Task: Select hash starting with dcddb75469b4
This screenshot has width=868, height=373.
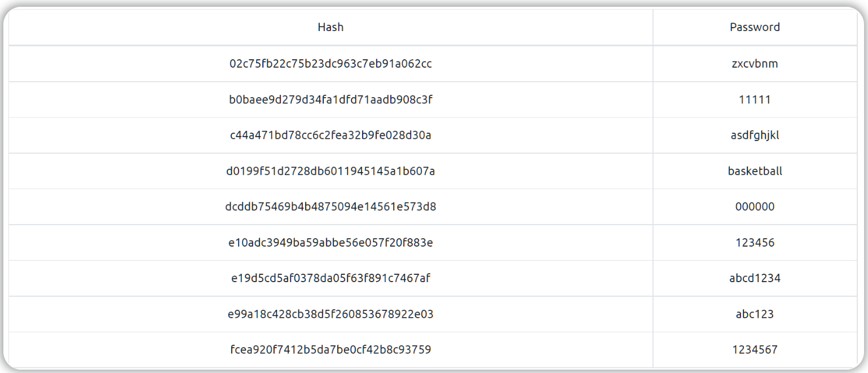Action: (331, 207)
